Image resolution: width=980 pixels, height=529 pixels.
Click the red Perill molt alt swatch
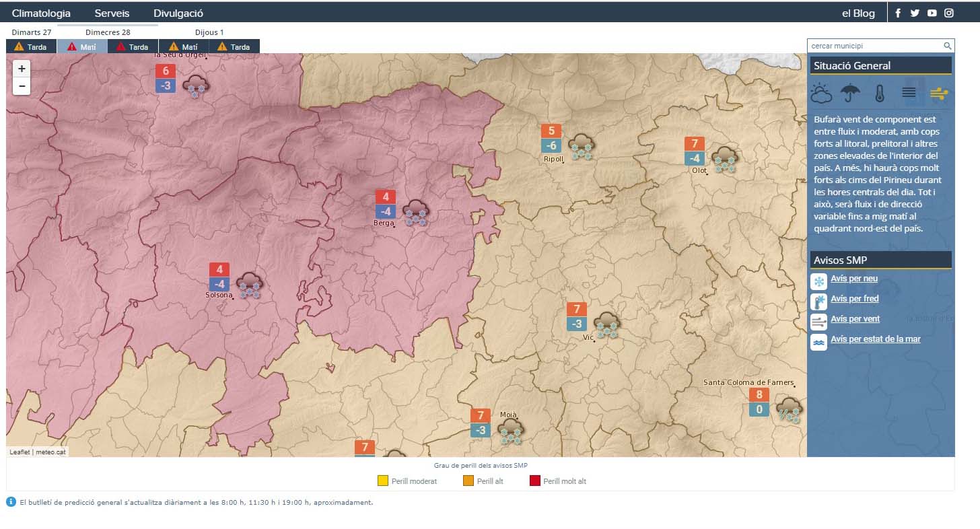[x=535, y=481]
